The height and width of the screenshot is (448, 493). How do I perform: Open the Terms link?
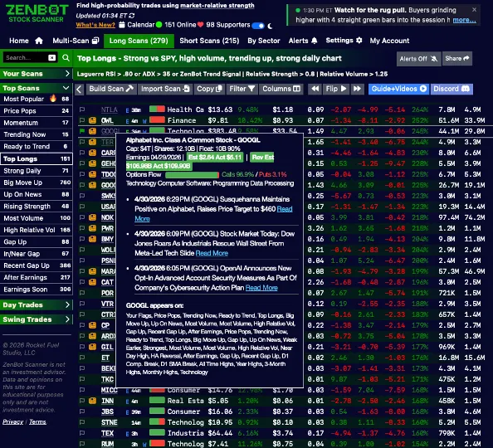37,422
